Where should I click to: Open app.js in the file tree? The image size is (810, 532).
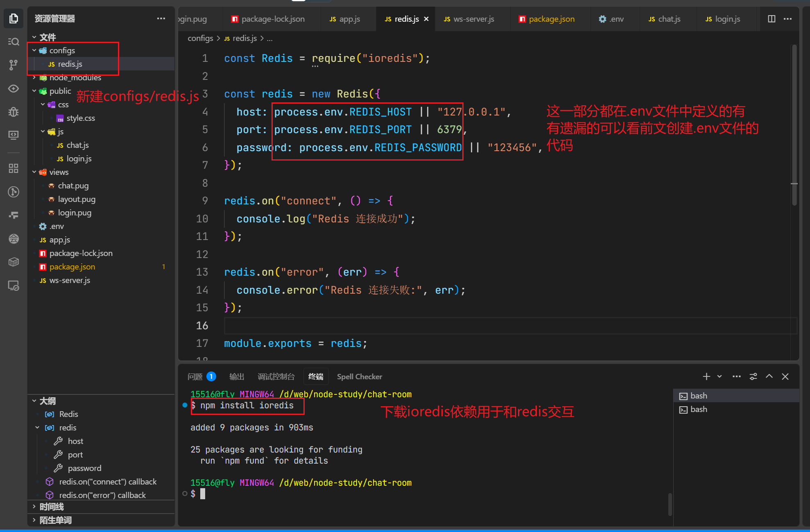[59, 240]
